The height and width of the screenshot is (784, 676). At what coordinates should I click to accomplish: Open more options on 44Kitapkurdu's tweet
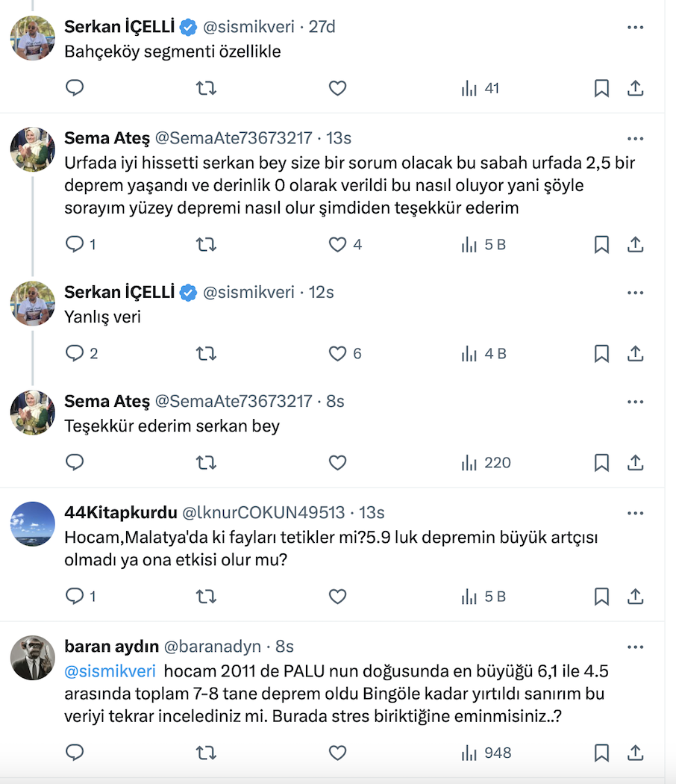635,513
